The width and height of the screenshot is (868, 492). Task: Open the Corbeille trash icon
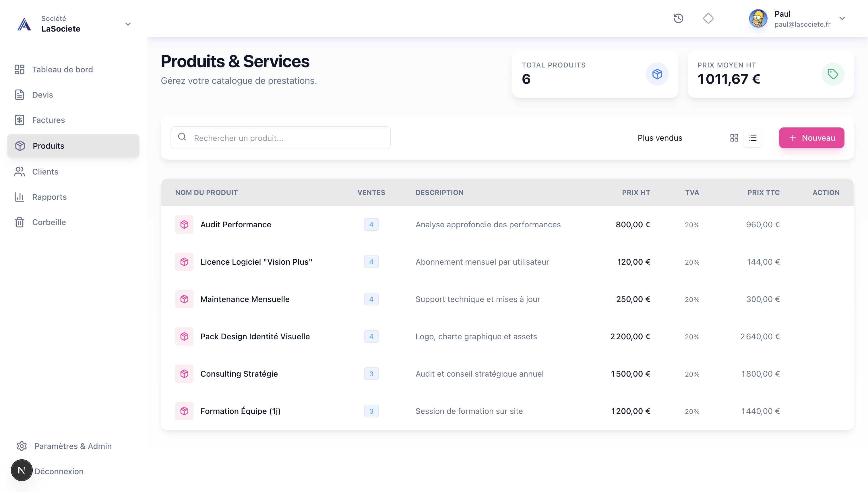click(19, 222)
